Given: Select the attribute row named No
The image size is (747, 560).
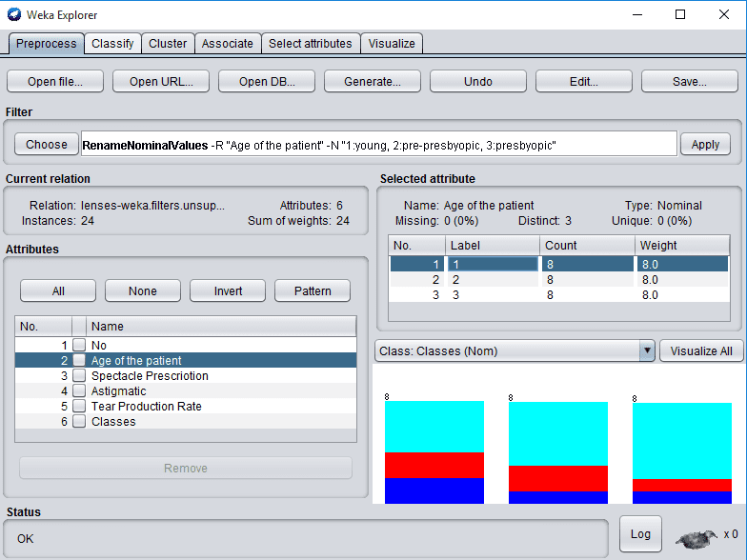Looking at the screenshot, I should pos(186,345).
